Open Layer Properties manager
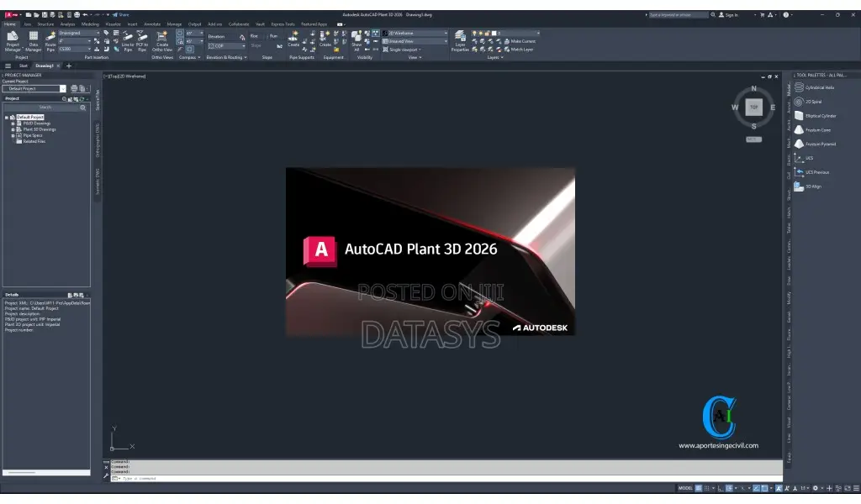The height and width of the screenshot is (504, 861). point(460,42)
